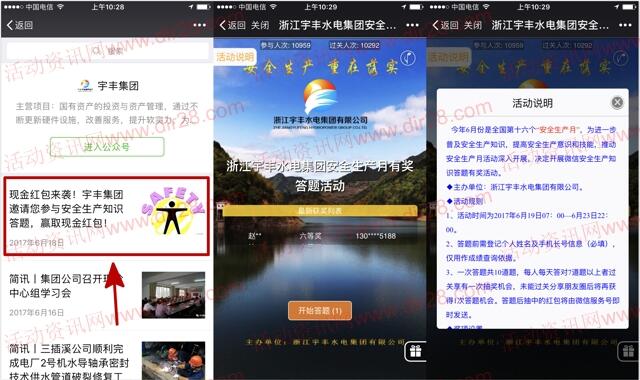The width and height of the screenshot is (640, 380).
Task: Tap 关闭 in middle screen header
Action: (260, 25)
